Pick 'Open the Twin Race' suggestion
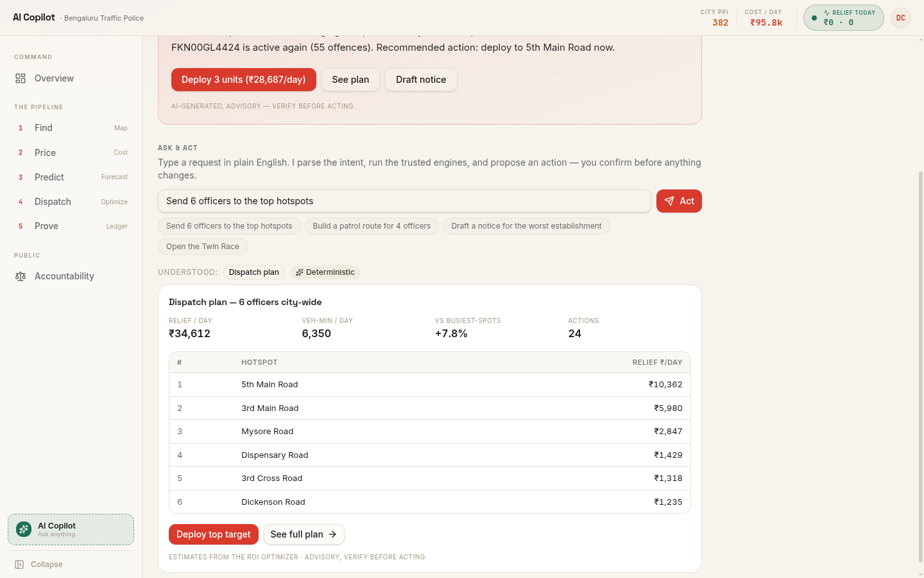924x578 pixels. 203,247
